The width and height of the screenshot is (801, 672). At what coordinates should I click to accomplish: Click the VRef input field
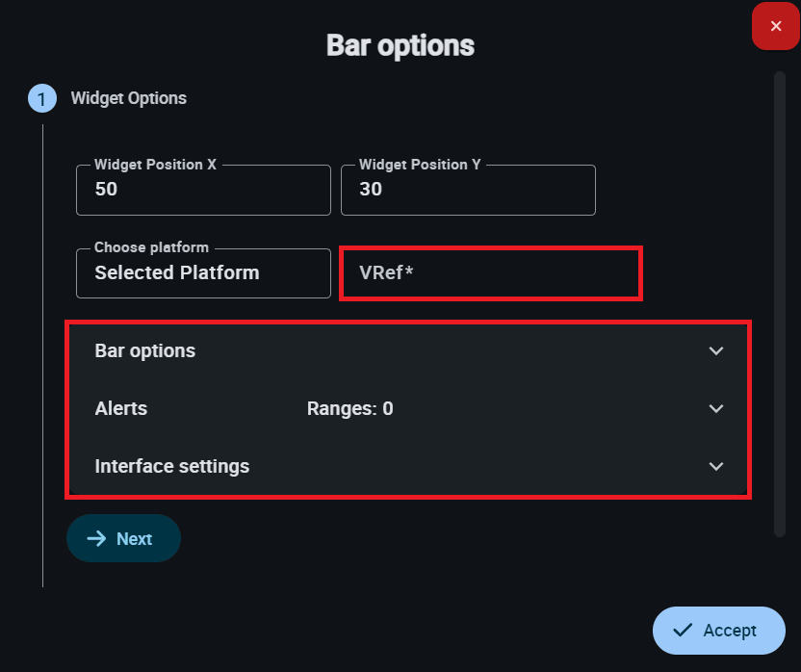pos(491,272)
